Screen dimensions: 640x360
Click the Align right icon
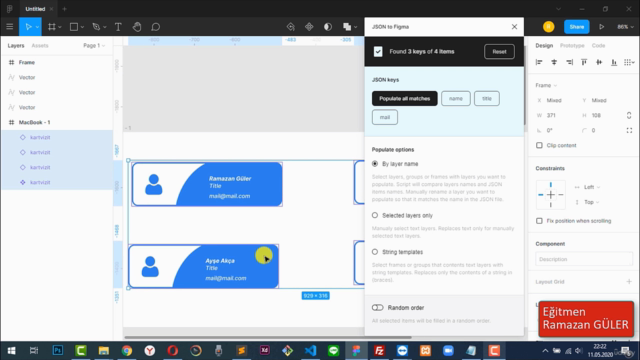pyautogui.click(x=569, y=62)
